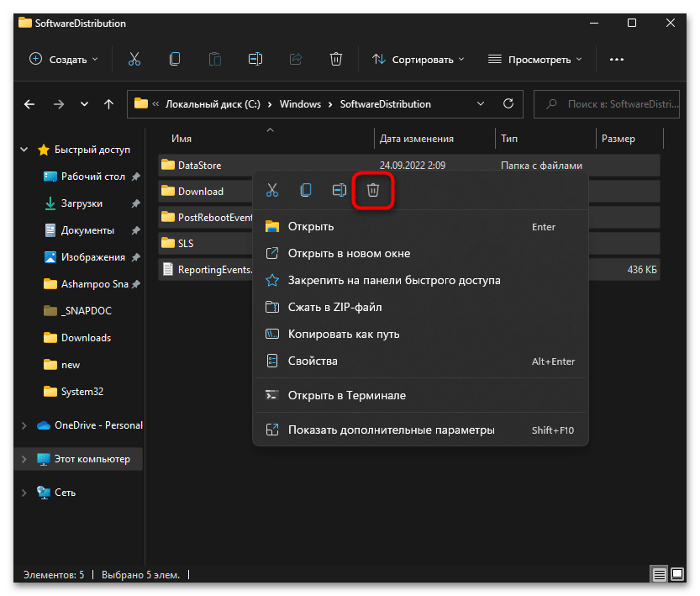Switch to large icons view in status bar
700x596 pixels.
pyautogui.click(x=679, y=575)
